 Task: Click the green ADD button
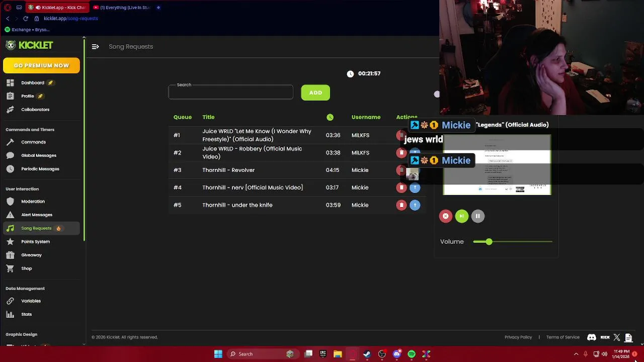315,93
